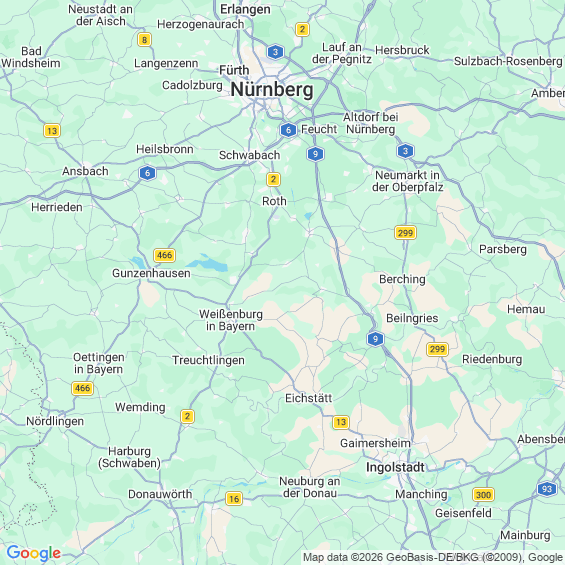Viewport: 565px width, 565px height.
Task: Select the Nürnberg city label
Action: (x=272, y=89)
